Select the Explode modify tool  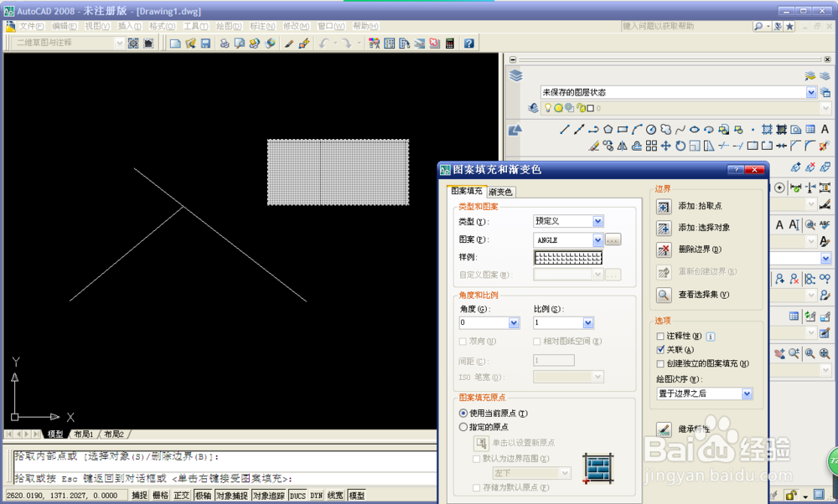point(825,145)
